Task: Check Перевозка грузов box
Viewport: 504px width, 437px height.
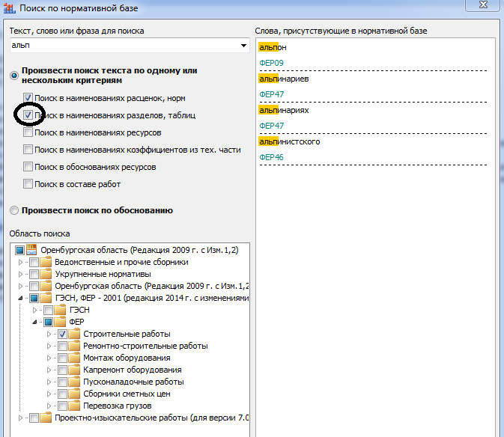Action: 62,406
